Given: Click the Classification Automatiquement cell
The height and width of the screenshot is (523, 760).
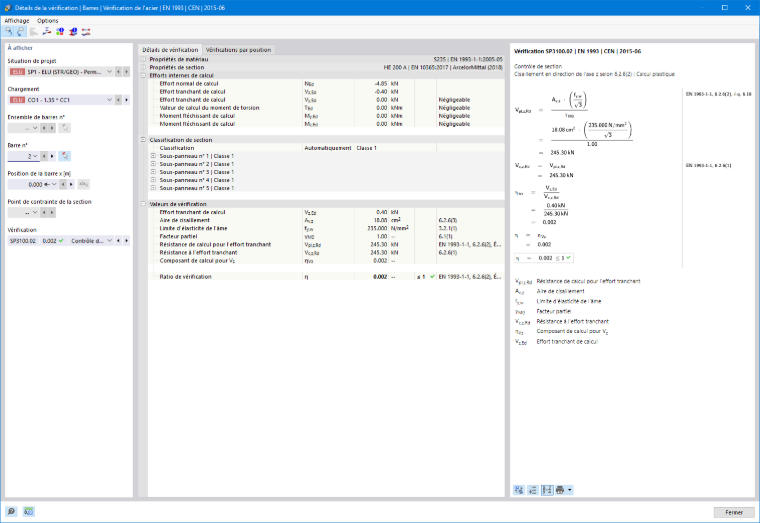Looking at the screenshot, I should tap(328, 148).
